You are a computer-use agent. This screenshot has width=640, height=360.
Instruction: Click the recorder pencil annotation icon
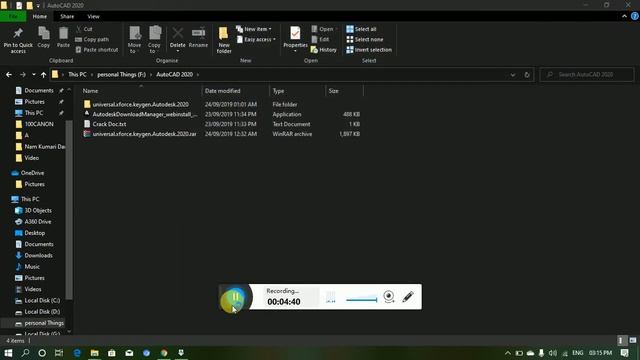408,297
